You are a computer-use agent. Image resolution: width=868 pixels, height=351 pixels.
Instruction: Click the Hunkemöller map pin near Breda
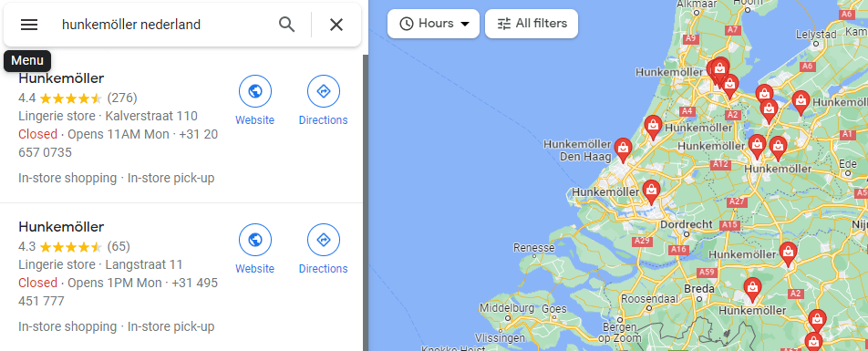[x=751, y=289]
